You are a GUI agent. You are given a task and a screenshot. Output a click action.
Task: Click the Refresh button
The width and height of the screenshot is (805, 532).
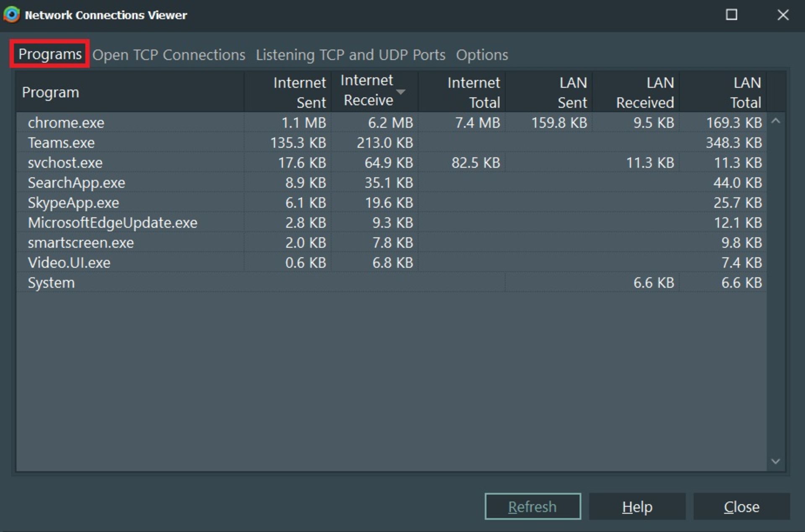click(532, 506)
